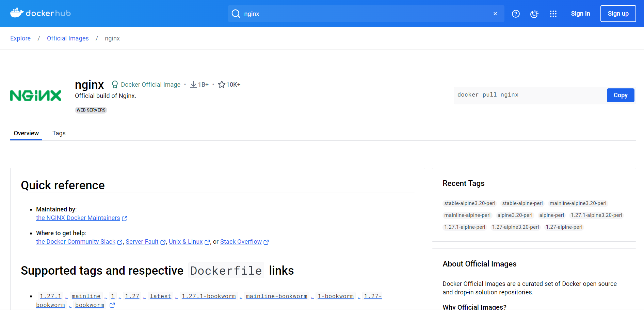Screen dimensions: 644x310
Task: Open the apps grid icon near Sign In
Action: coord(553,14)
